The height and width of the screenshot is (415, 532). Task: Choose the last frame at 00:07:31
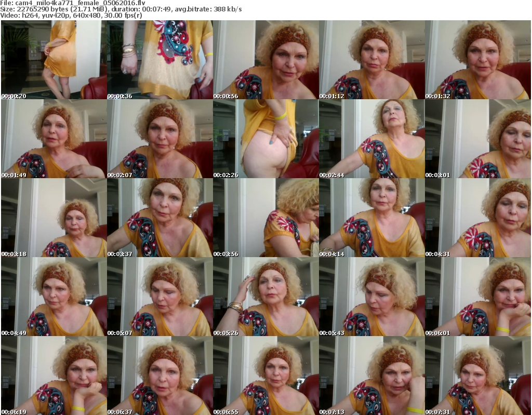[x=478, y=376]
